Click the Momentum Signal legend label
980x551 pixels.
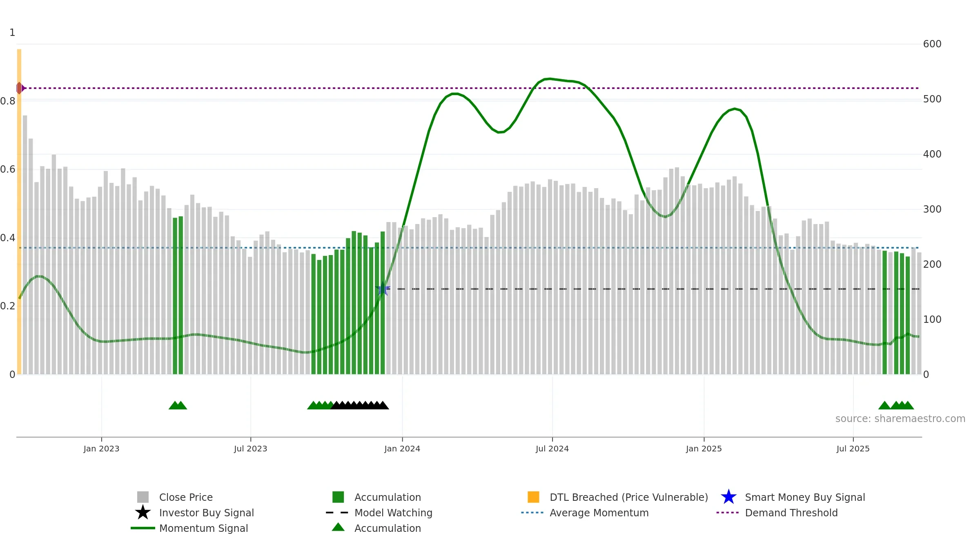coord(203,528)
